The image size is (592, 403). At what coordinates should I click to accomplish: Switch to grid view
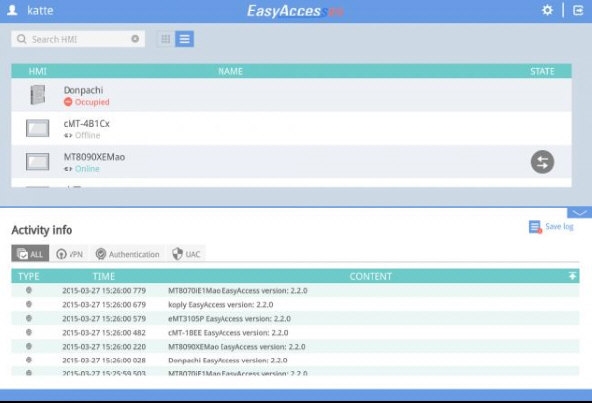click(165, 39)
